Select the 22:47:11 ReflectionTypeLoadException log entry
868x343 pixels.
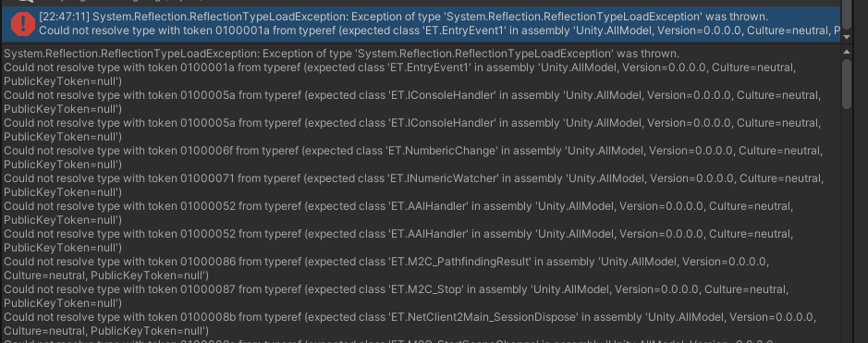[421, 24]
